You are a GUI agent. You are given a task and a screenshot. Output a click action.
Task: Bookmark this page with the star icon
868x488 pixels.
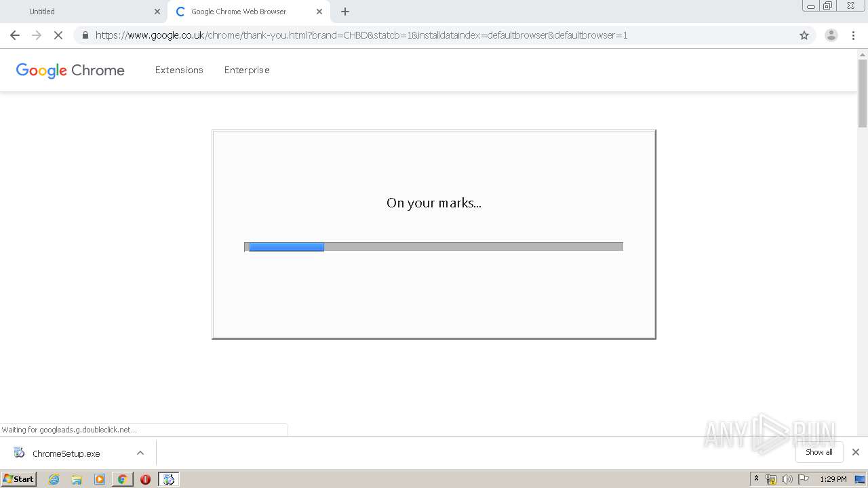804,35
